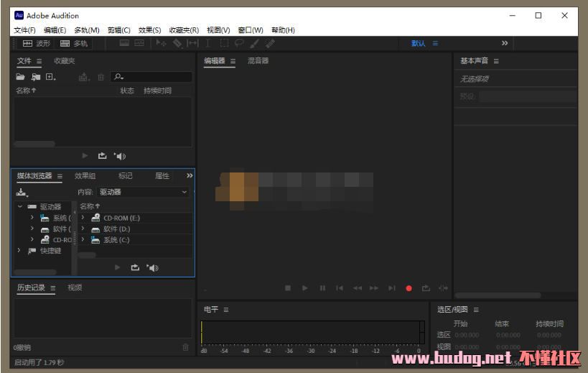The height and width of the screenshot is (373, 588).
Task: Select the Lasso selection tool
Action: coord(239,44)
